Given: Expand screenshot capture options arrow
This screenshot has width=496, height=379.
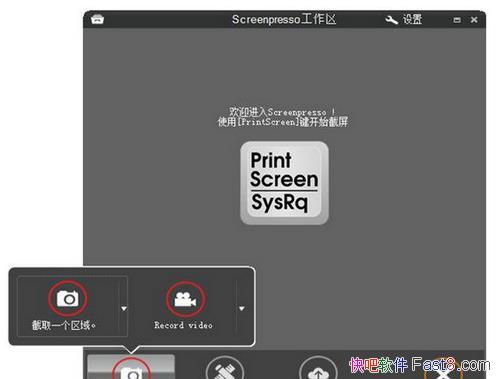Looking at the screenshot, I should [x=124, y=309].
